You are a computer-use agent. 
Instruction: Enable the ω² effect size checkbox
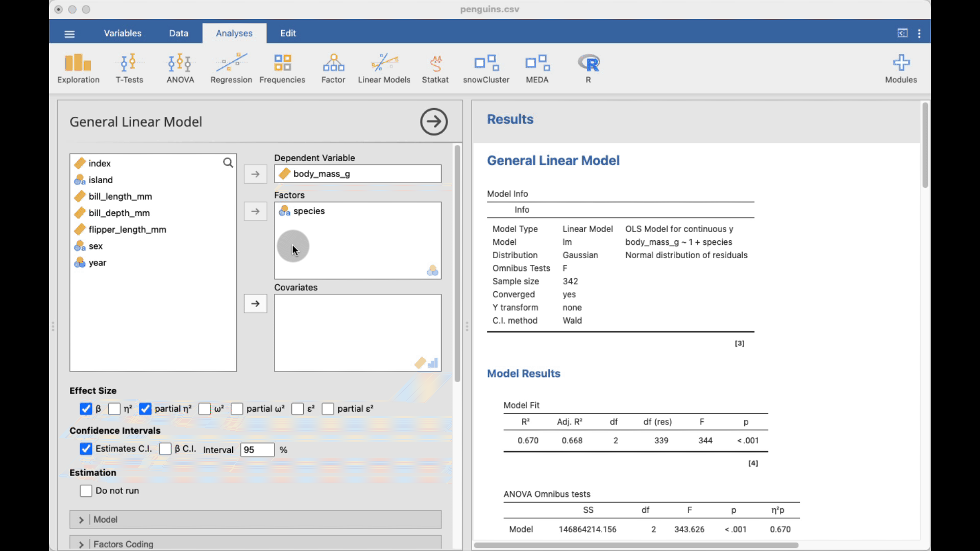click(204, 409)
